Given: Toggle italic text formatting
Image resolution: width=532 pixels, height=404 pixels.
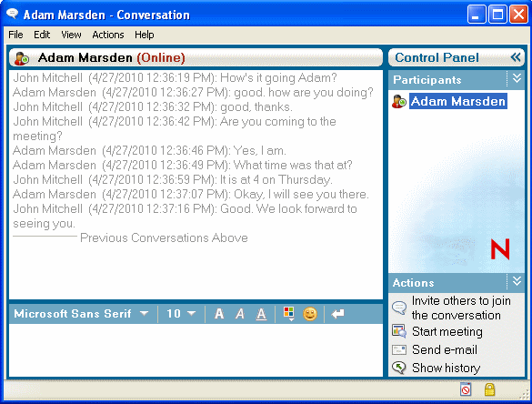Looking at the screenshot, I should tap(240, 314).
